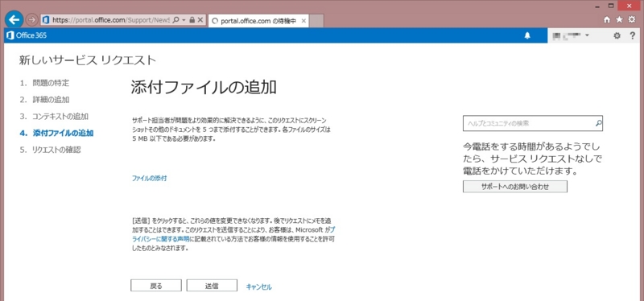The width and height of the screenshot is (644, 301).
Task: Select the portal.office.com loading tab
Action: pyautogui.click(x=258, y=21)
